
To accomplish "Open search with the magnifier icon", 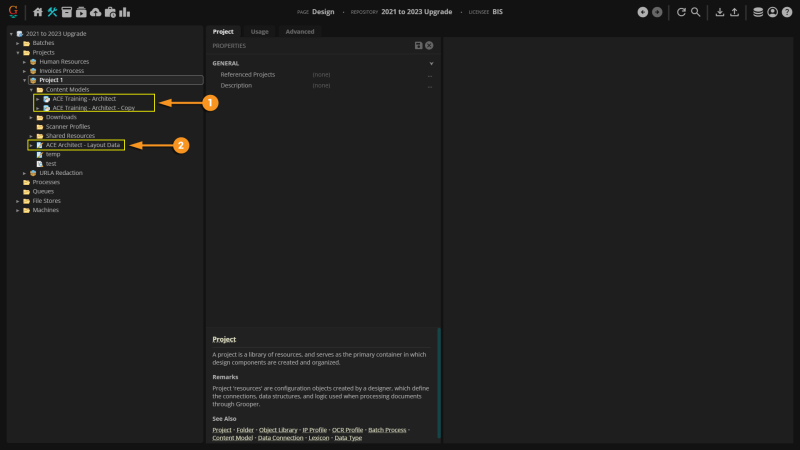I will [x=695, y=12].
